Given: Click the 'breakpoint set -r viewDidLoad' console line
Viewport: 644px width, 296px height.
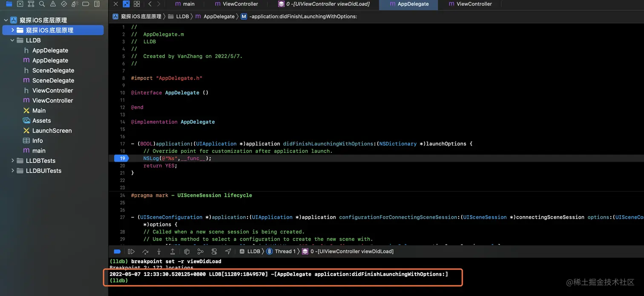Looking at the screenshot, I should pos(166,262).
